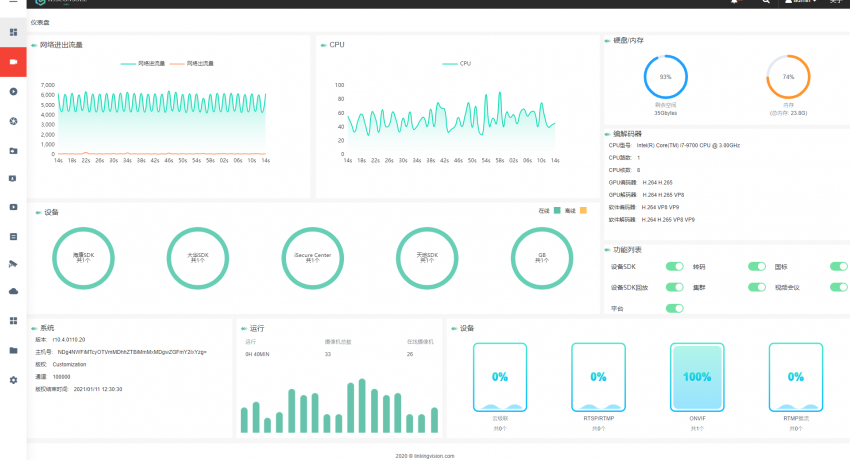
Task: Click the search magnifier icon in header
Action: (765, 2)
